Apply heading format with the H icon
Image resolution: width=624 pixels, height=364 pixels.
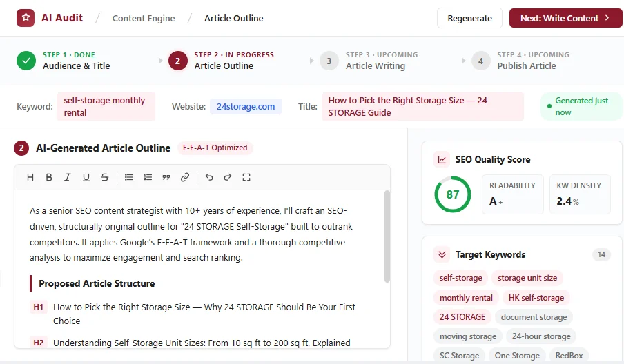tap(30, 177)
